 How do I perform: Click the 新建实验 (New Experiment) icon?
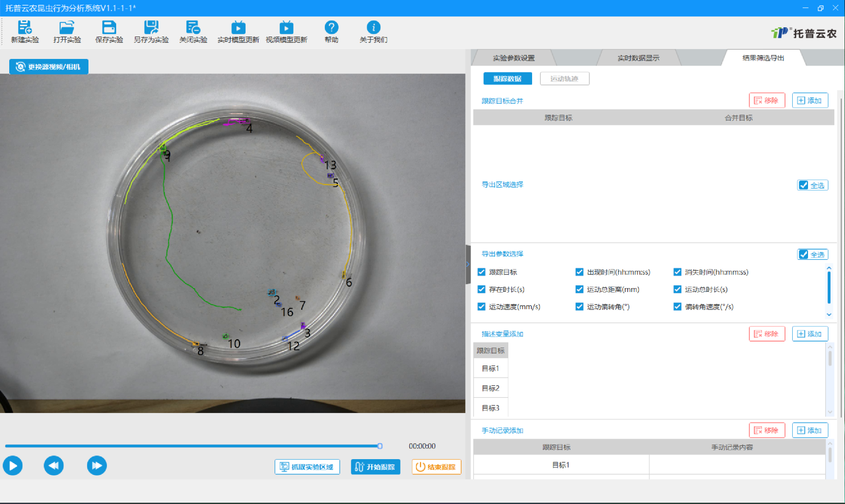click(25, 28)
